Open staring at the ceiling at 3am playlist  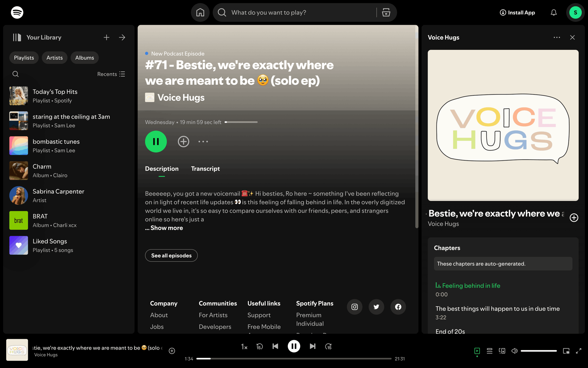[69, 121]
